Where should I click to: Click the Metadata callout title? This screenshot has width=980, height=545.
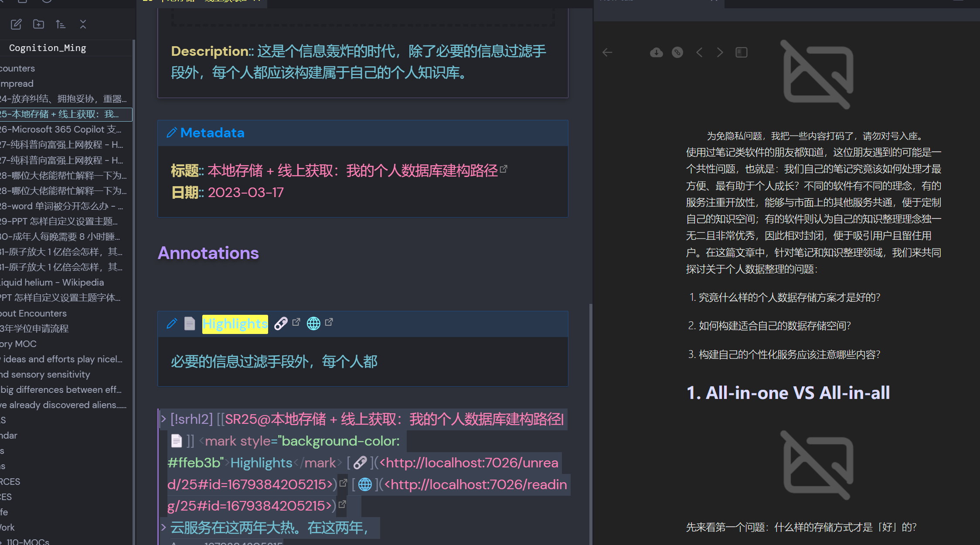(212, 133)
